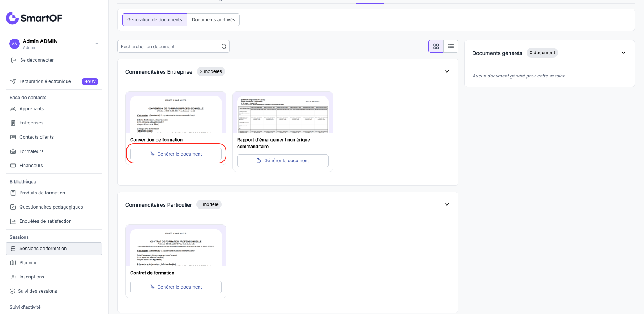Viewport: 644px width, 314px height.
Task: Collapse the Documents générés panel
Action: coord(623,53)
